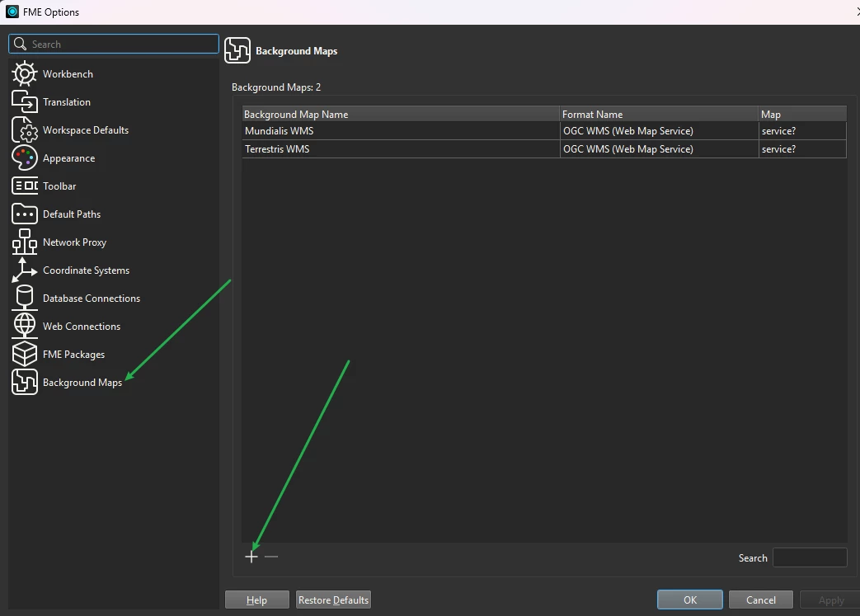This screenshot has width=860, height=616.
Task: Sort by Background Map Name column
Action: point(401,114)
